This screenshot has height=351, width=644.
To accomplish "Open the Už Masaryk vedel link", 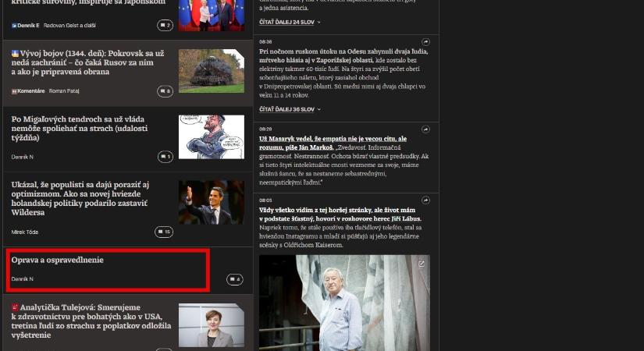I will click(x=333, y=143).
